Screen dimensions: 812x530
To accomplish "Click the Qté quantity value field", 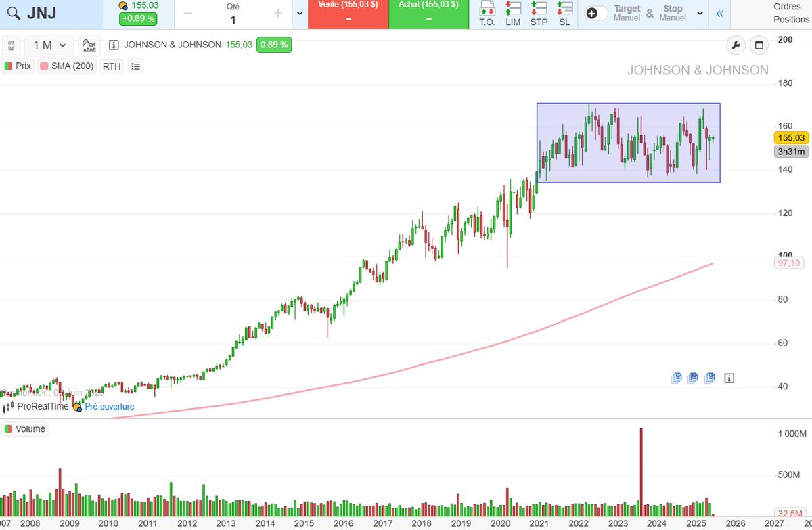I will point(233,20).
